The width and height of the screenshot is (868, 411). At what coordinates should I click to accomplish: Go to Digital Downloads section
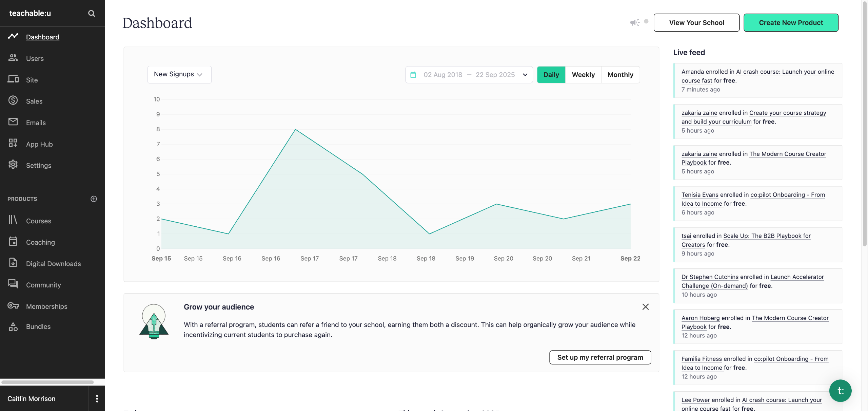coord(53,264)
